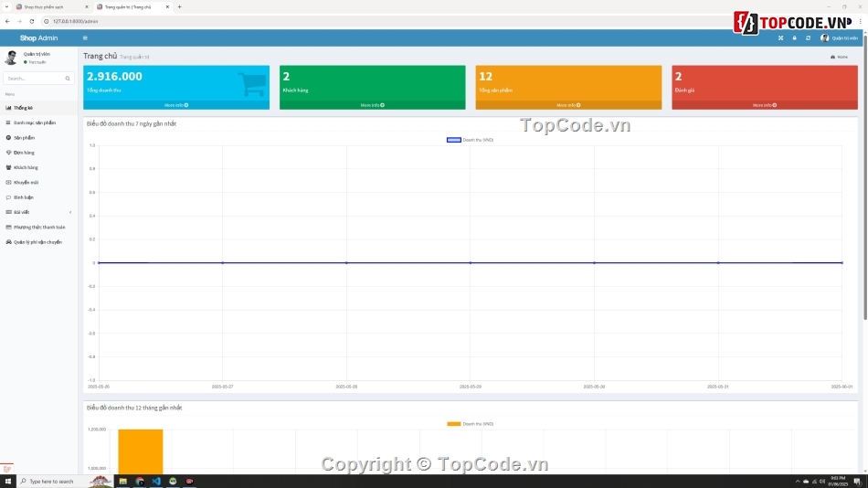The width and height of the screenshot is (868, 488).
Task: Click the orange bar in monthly chart
Action: 141,451
